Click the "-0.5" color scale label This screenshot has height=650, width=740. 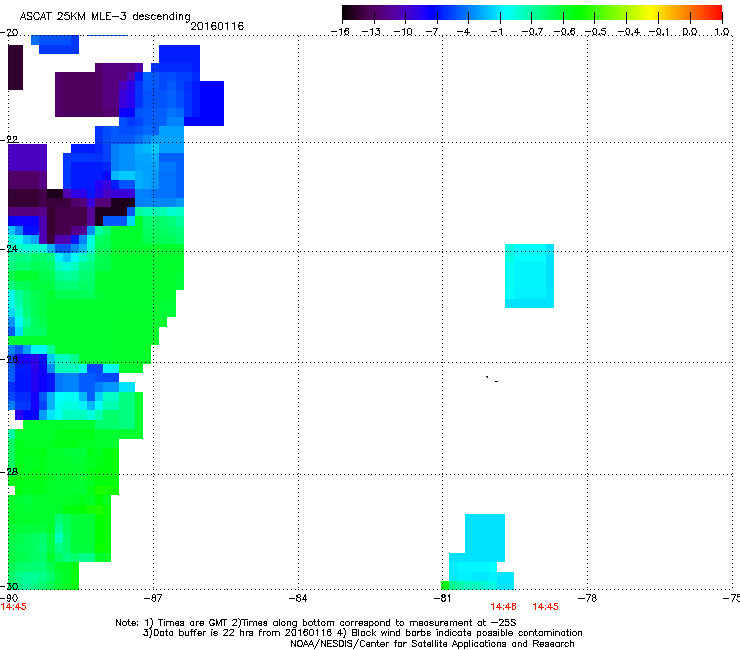pos(595,32)
